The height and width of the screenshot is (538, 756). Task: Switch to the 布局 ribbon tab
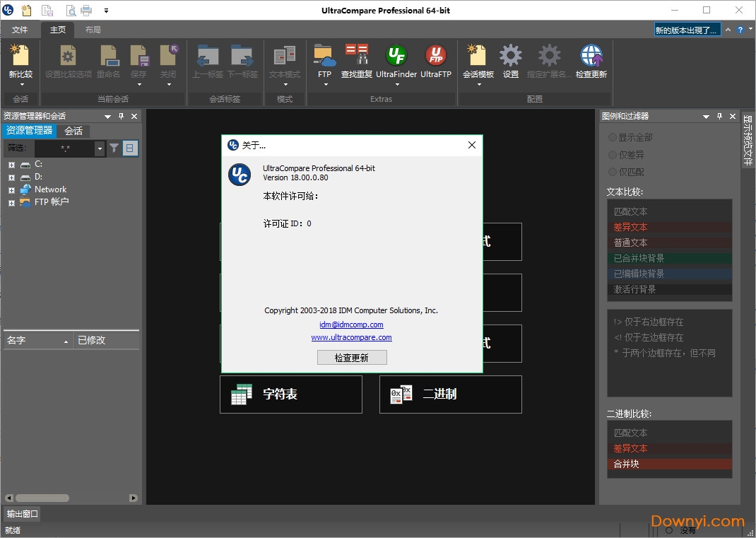[94, 30]
